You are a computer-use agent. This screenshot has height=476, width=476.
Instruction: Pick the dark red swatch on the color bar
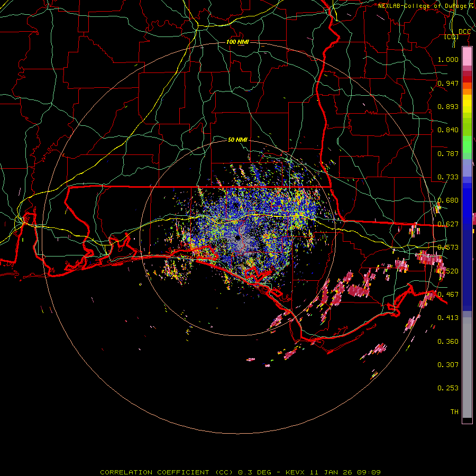pyautogui.click(x=467, y=79)
